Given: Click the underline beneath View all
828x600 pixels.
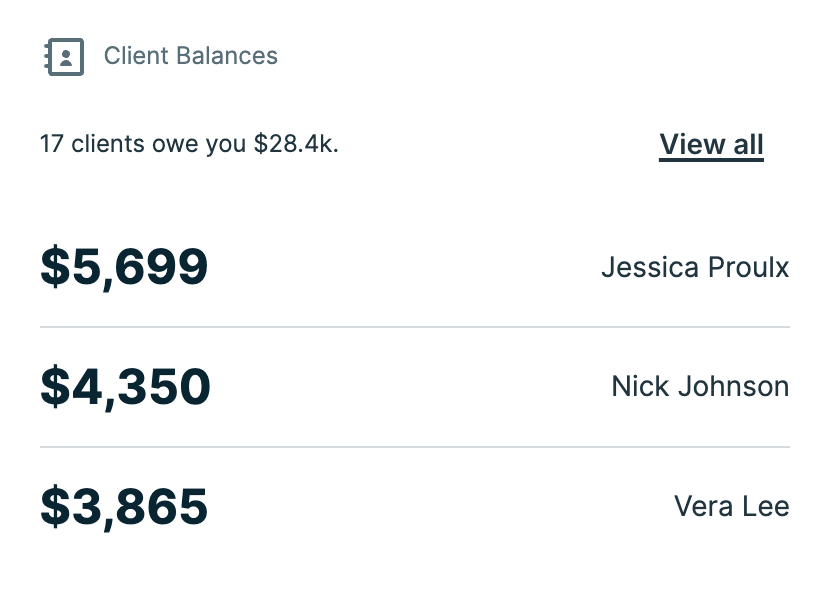Looking at the screenshot, I should pyautogui.click(x=711, y=160).
